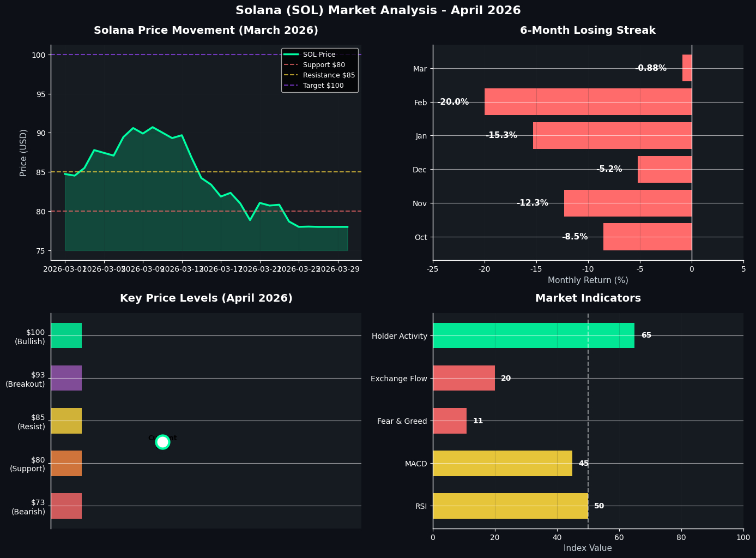Image resolution: width=756 pixels, height=558 pixels.
Task: Click the current price circle marker
Action: pyautogui.click(x=162, y=442)
